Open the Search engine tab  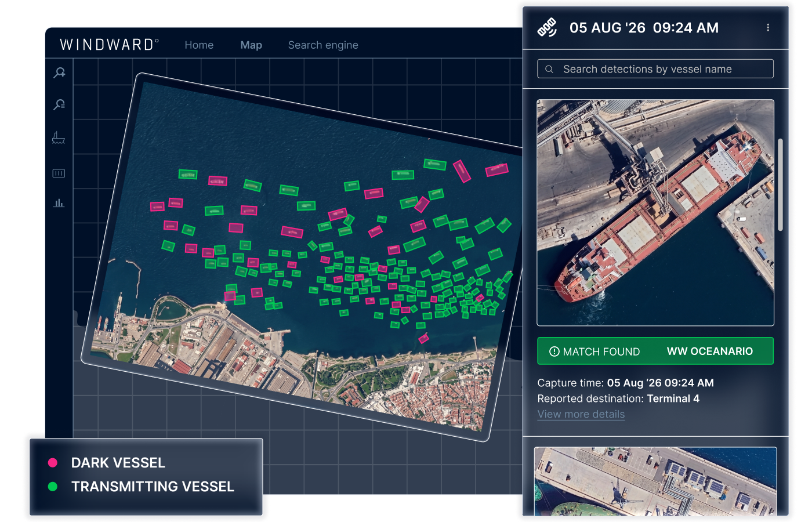323,45
